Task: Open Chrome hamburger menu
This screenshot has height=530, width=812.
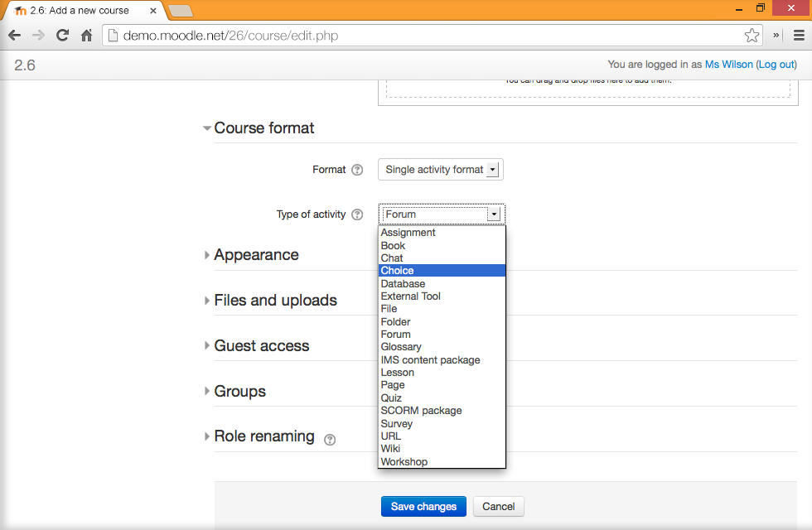Action: tap(799, 36)
